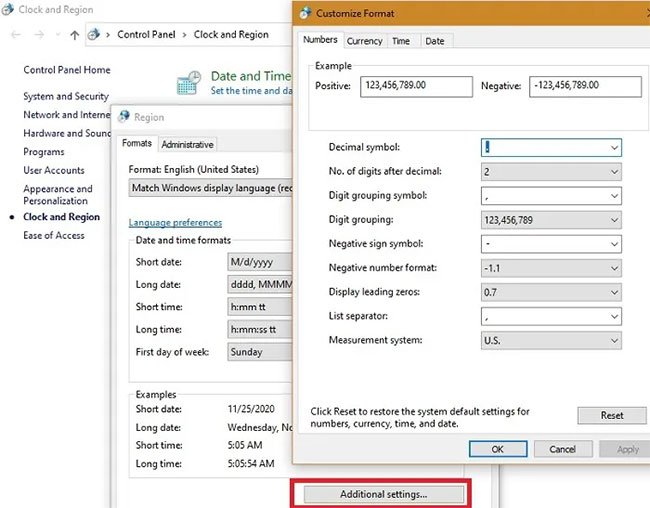Select the Administrative tab in Region
The height and width of the screenshot is (508, 650).
tap(187, 144)
